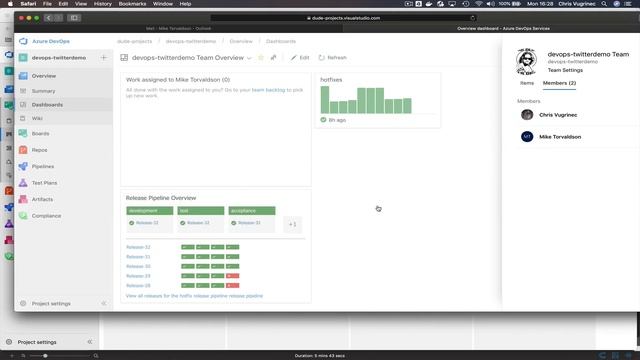This screenshot has height=360, width=640.
Task: Click the development environment header
Action: click(149, 211)
